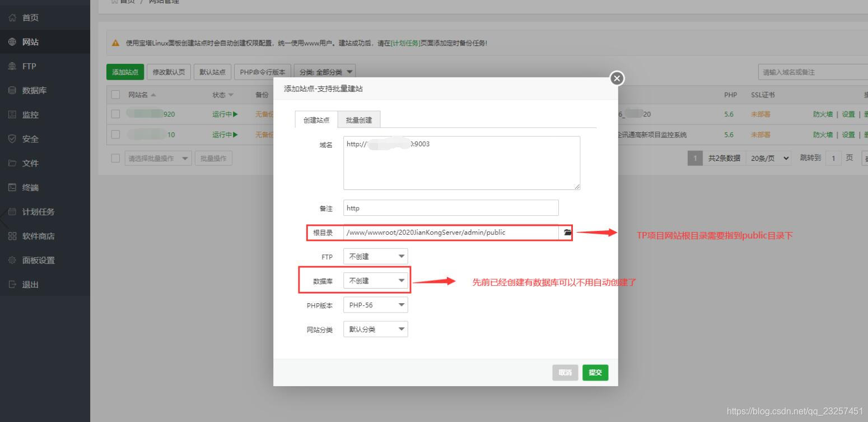Click the gear icon beside 面板设置
This screenshot has width=868, height=422.
click(13, 261)
